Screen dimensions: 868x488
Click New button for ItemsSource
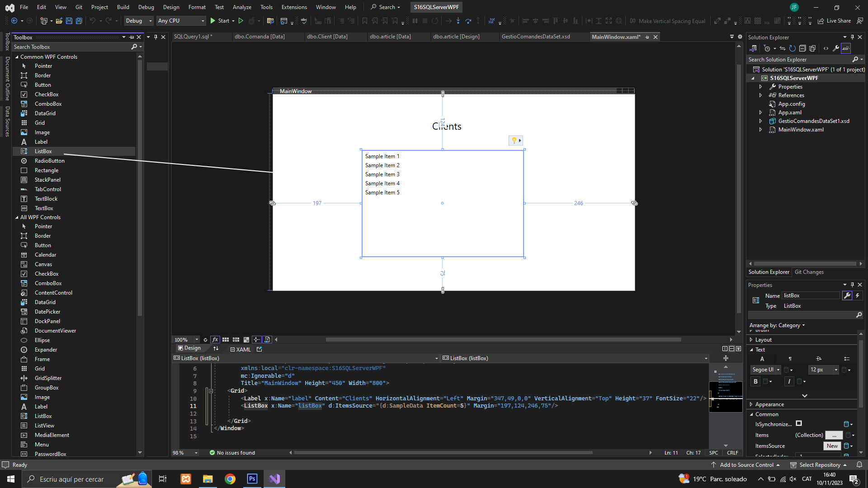[832, 446]
